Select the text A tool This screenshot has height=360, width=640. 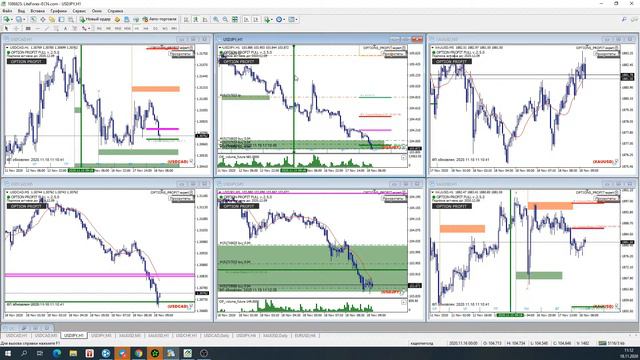coord(65,29)
